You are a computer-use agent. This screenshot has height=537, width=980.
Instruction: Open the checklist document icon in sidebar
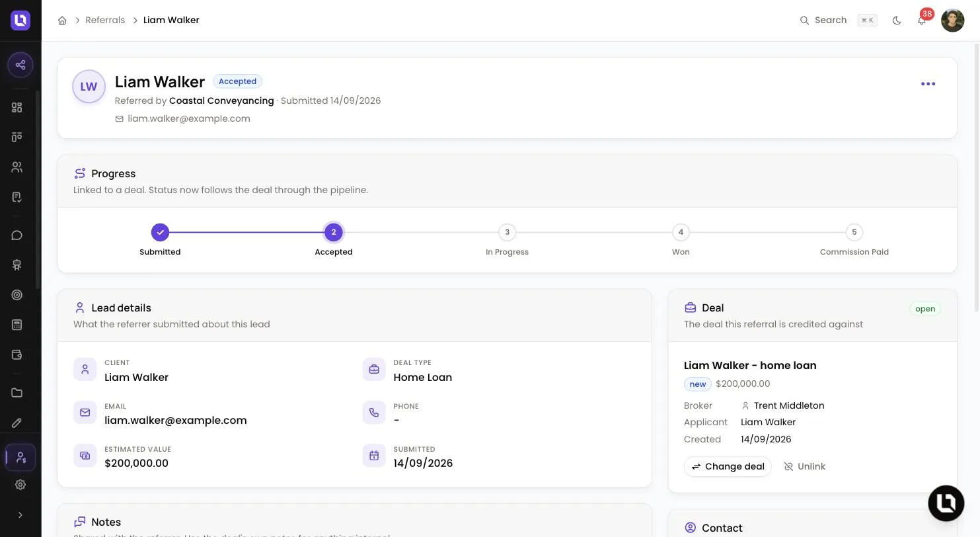[17, 197]
